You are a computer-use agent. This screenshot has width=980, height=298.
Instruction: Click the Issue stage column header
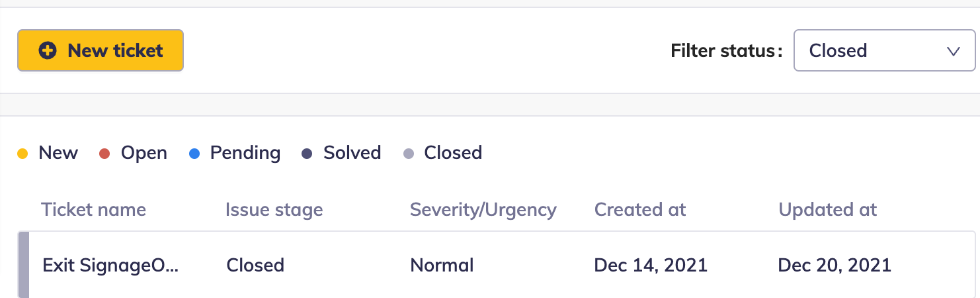click(x=274, y=210)
